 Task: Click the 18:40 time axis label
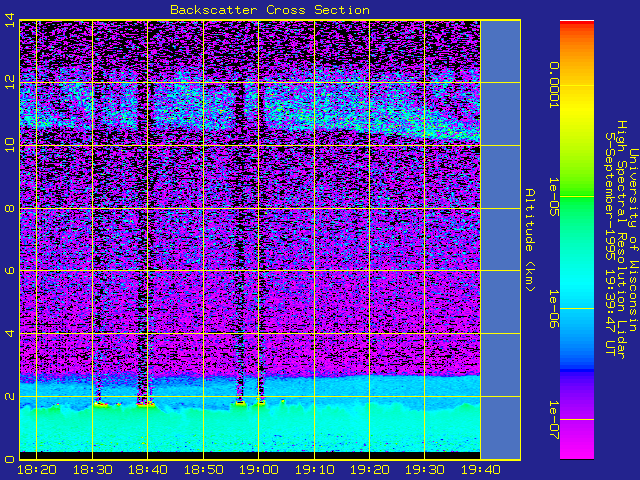point(148,470)
